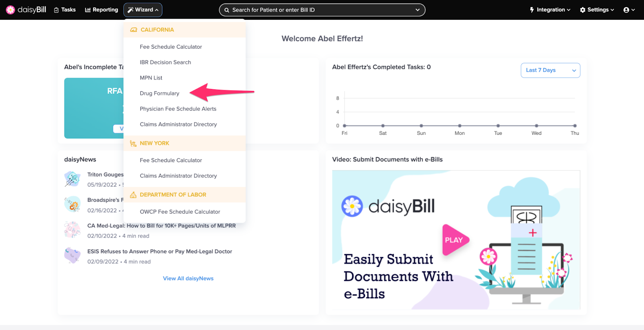The height and width of the screenshot is (330, 644).
Task: Click the search magnifier icon
Action: click(227, 10)
